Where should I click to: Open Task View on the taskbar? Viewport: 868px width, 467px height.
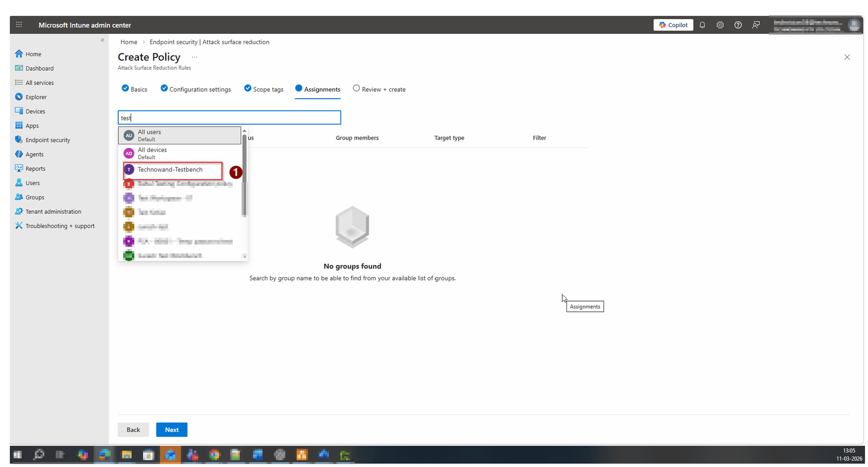pyautogui.click(x=60, y=455)
